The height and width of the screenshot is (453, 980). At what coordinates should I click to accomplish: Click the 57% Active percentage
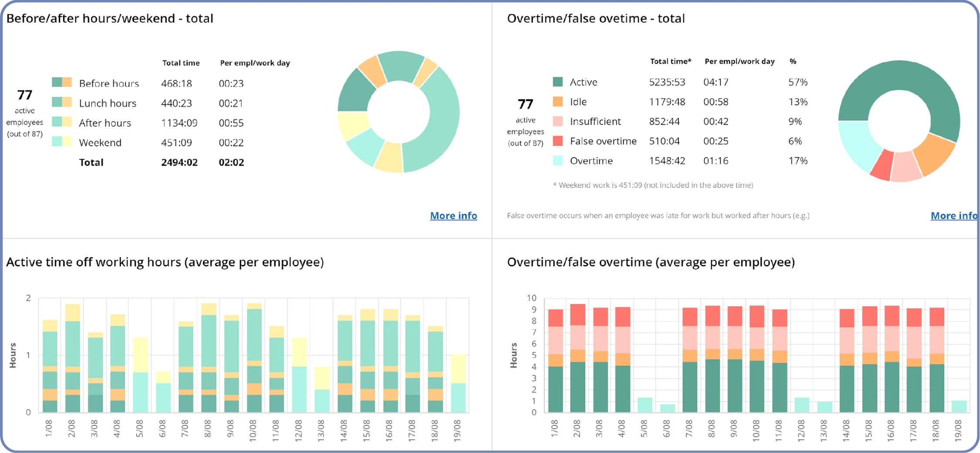tap(798, 82)
